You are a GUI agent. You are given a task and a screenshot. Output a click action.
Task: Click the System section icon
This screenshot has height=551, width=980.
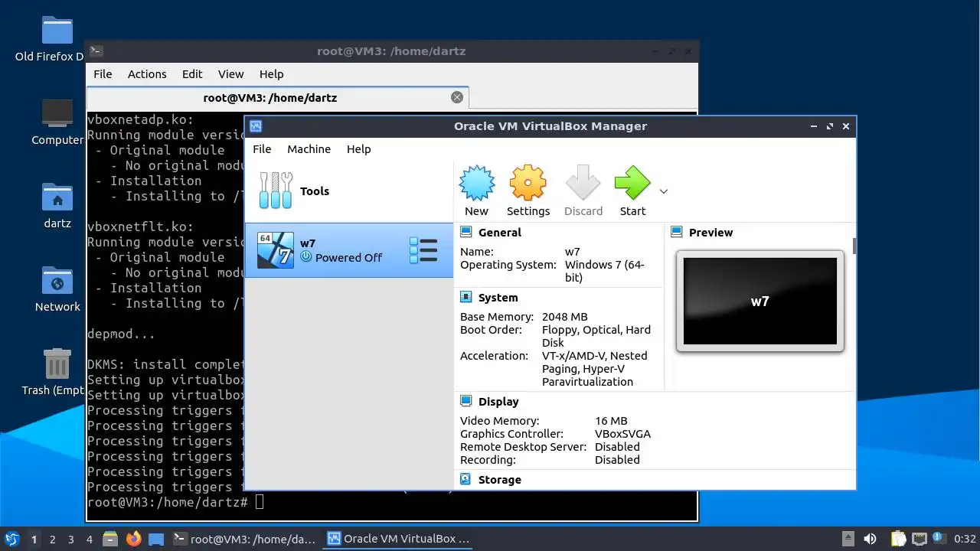coord(465,297)
